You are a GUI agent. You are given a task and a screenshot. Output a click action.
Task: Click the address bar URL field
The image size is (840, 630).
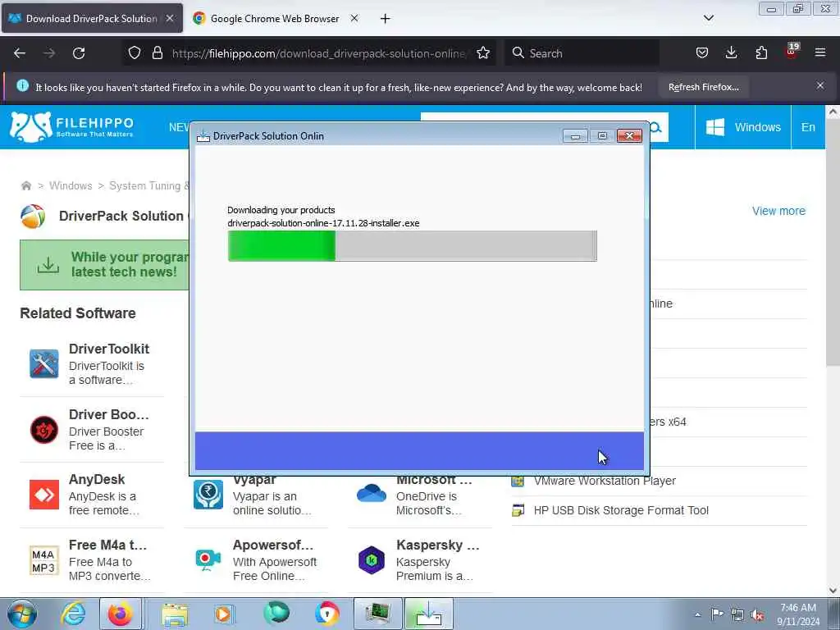[318, 53]
